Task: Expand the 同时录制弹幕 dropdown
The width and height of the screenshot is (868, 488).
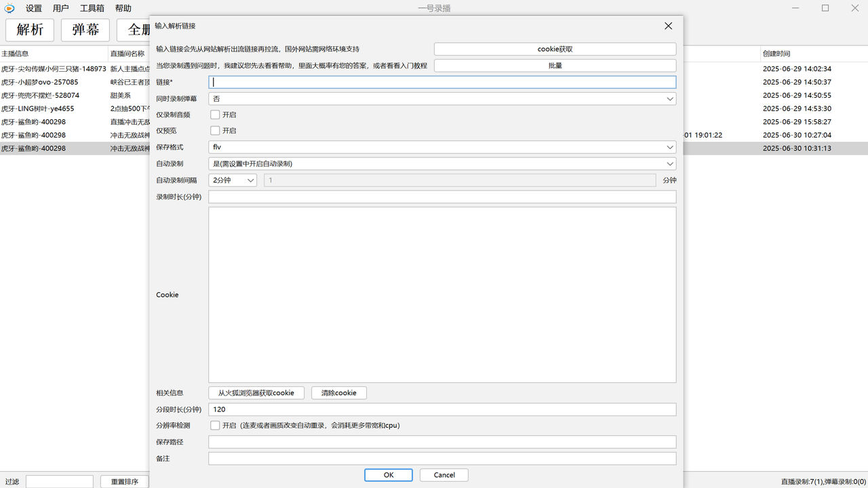Action: pyautogui.click(x=441, y=99)
